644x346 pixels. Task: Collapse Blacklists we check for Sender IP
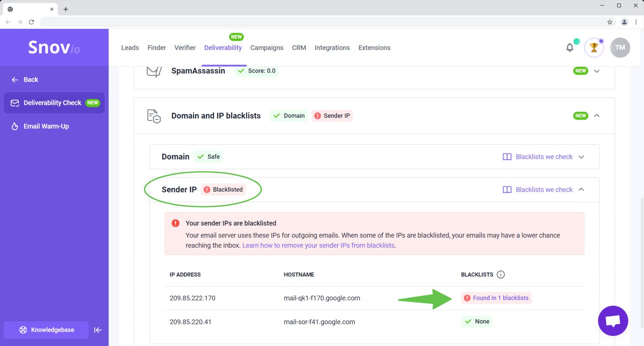[581, 190]
